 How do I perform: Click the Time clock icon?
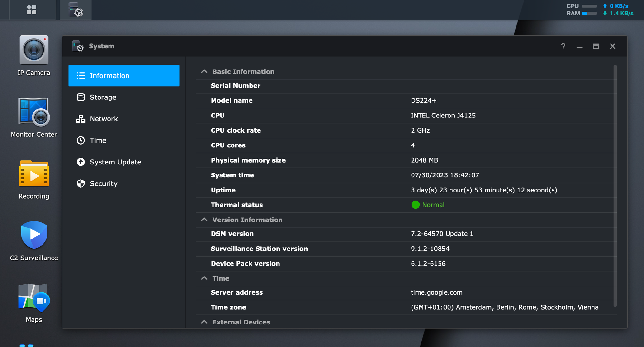(80, 140)
